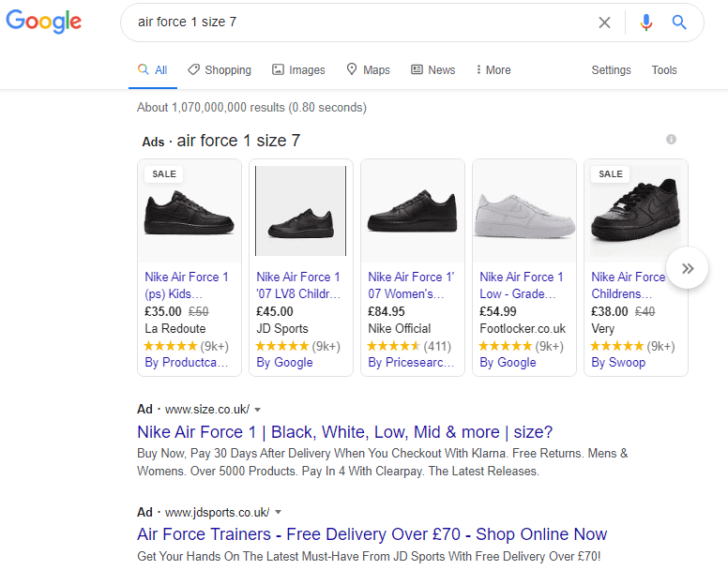This screenshot has width=728, height=570.
Task: Click By Google under JD Sports
Action: tap(284, 362)
